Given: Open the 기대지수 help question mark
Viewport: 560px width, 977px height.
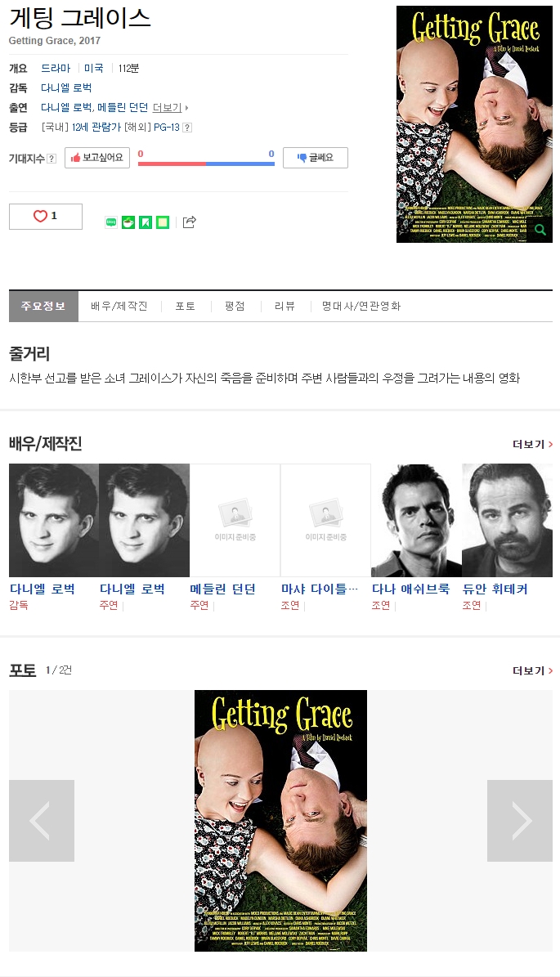Looking at the screenshot, I should click(52, 159).
